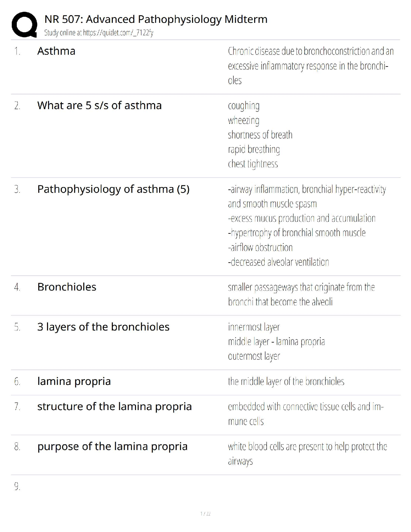411x532 pixels.
Task: Select term 'What are 5 s/s of asthma'
Action: [x=99, y=105]
